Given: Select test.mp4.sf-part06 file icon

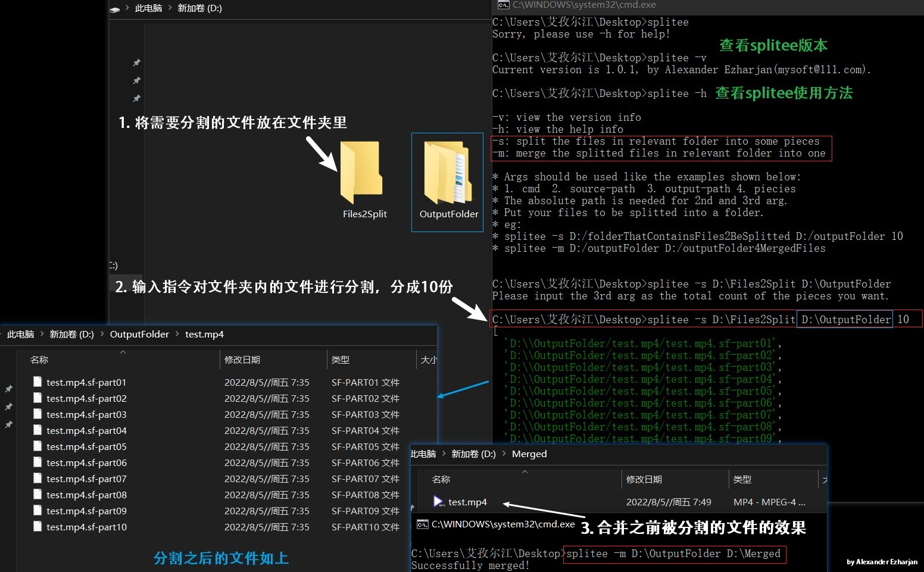Looking at the screenshot, I should (x=38, y=462).
